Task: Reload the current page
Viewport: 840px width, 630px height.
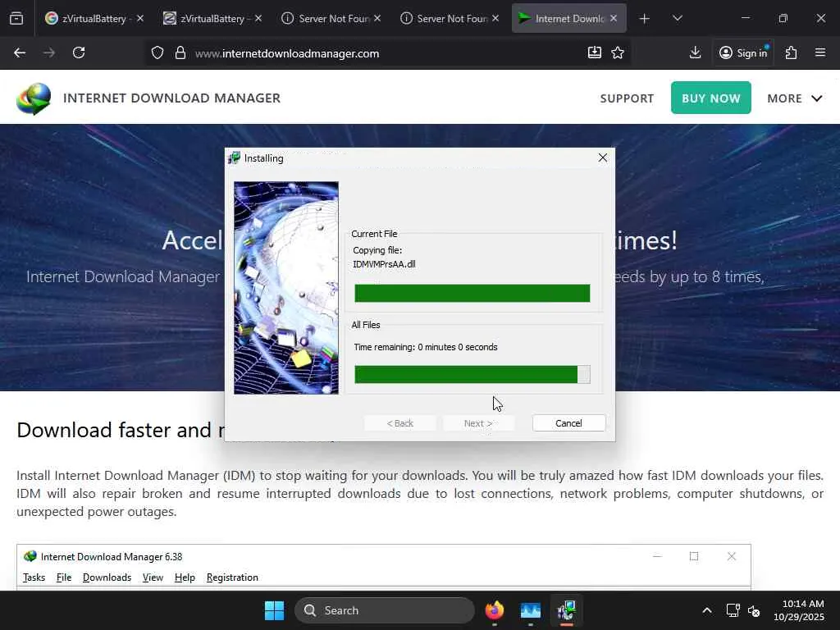Action: click(x=79, y=52)
